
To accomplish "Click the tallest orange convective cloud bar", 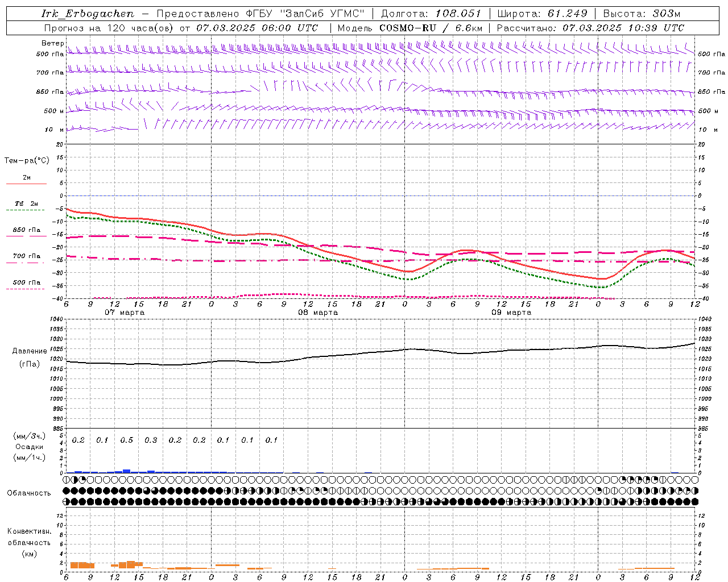I will [131, 564].
